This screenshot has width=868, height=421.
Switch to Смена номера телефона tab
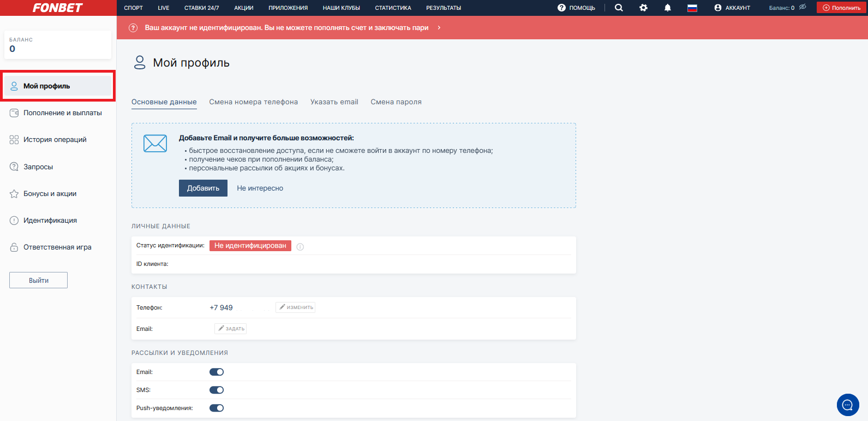[x=254, y=102]
